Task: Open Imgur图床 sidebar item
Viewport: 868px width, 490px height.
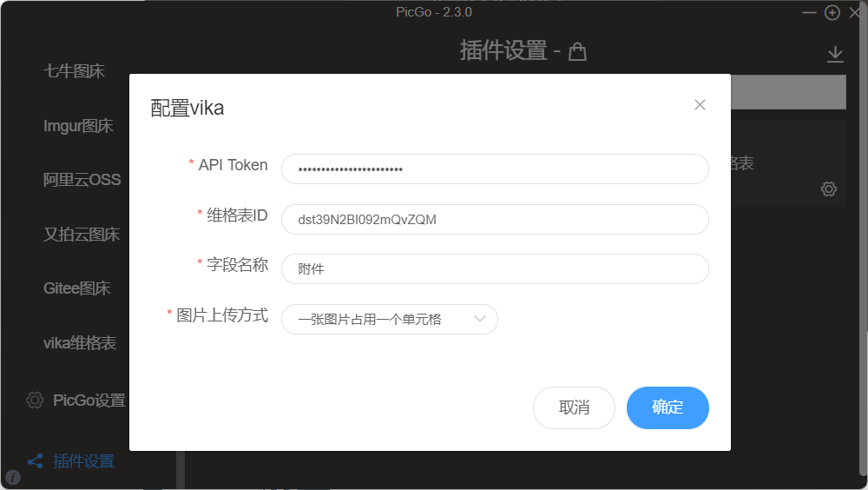Action: [x=78, y=126]
